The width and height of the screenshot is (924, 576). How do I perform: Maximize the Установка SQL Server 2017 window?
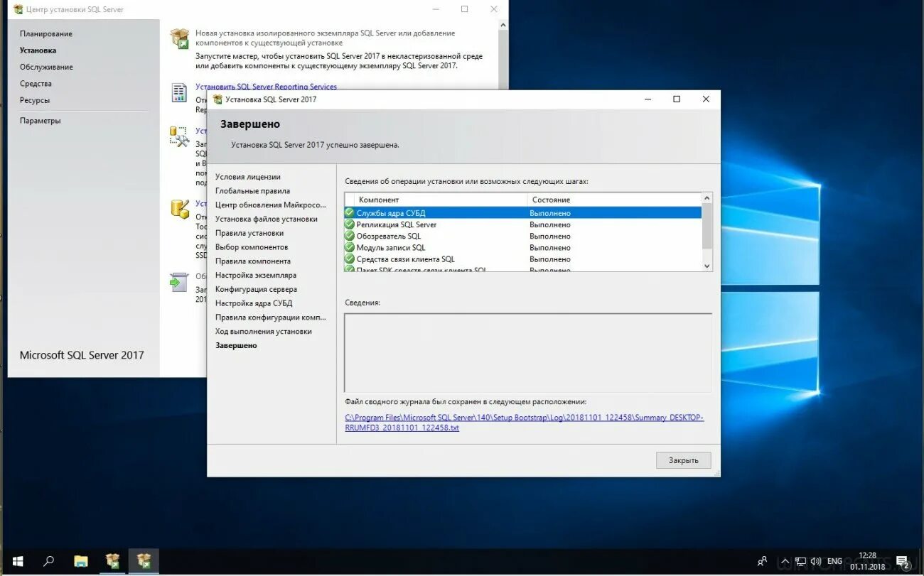pyautogui.click(x=677, y=99)
